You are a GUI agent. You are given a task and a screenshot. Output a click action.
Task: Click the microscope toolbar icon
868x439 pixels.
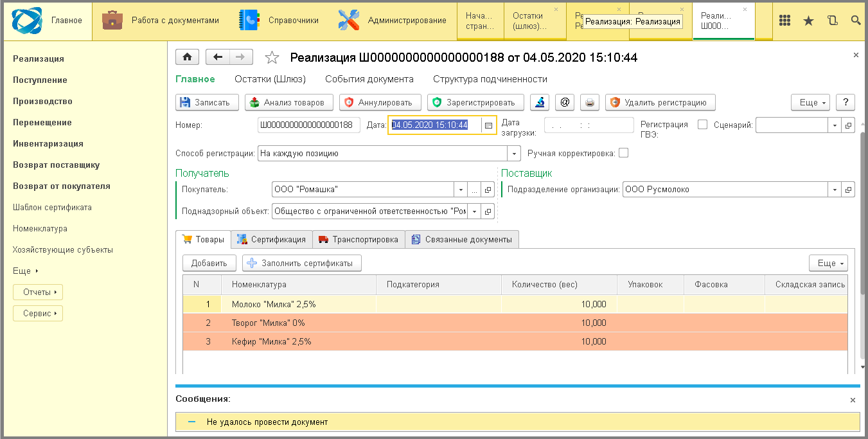pyautogui.click(x=540, y=102)
